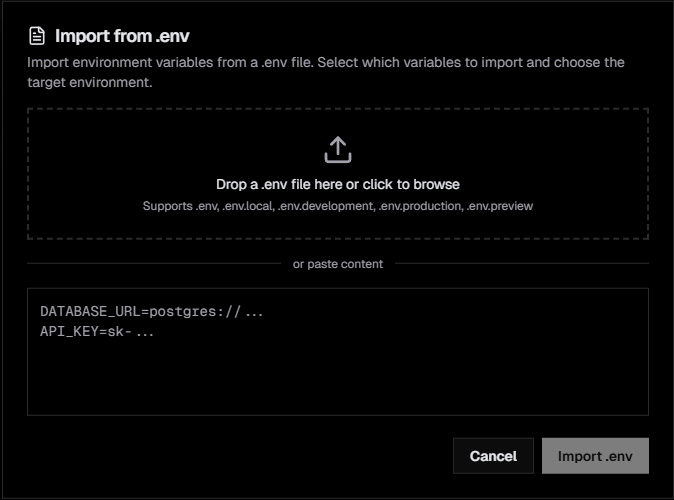Click the ".env.preview" text in supported list
The width and height of the screenshot is (674, 500).
click(500, 206)
